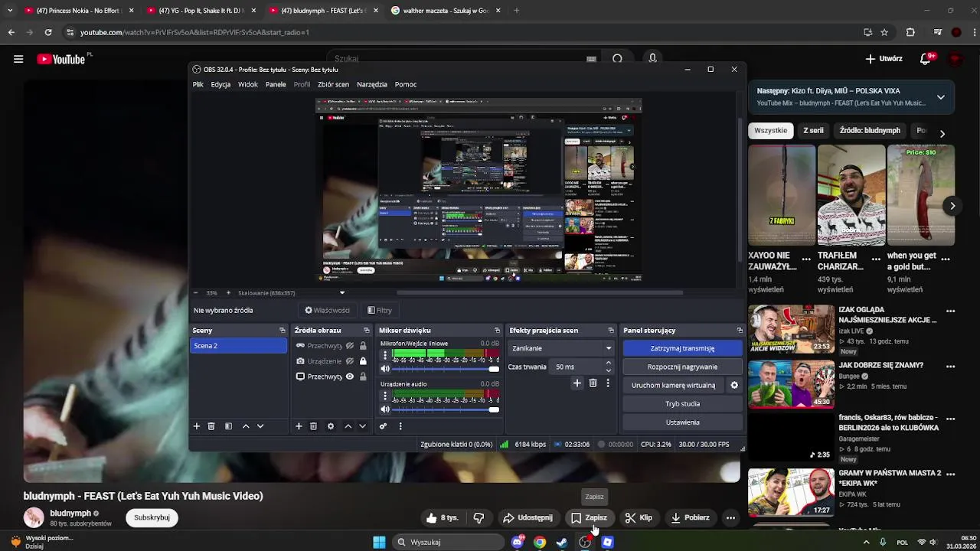Open scene filters icon in Sceny toolbar
The width and height of the screenshot is (980, 551).
point(228,426)
